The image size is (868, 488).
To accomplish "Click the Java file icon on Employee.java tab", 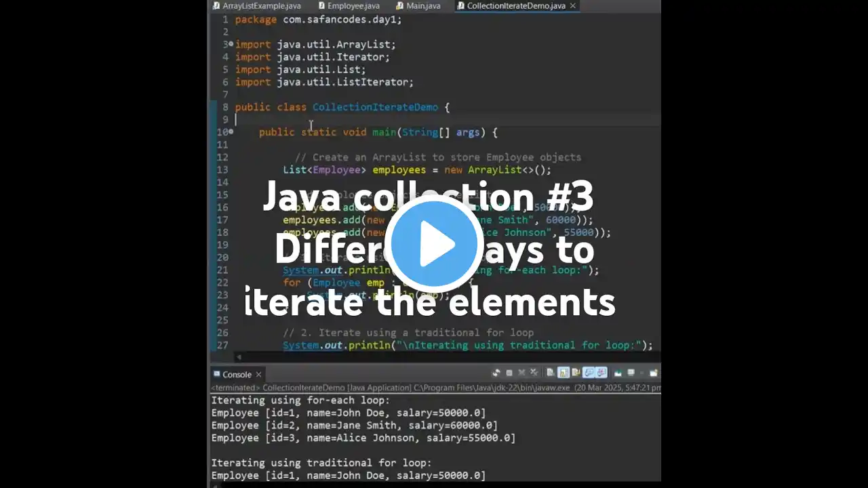I will 321,5.
